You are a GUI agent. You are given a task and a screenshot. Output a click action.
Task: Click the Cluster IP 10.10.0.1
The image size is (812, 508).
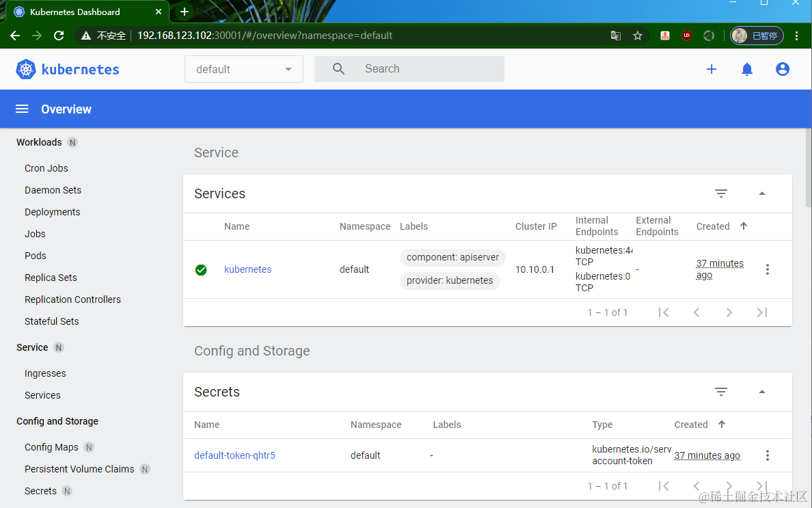coord(534,269)
